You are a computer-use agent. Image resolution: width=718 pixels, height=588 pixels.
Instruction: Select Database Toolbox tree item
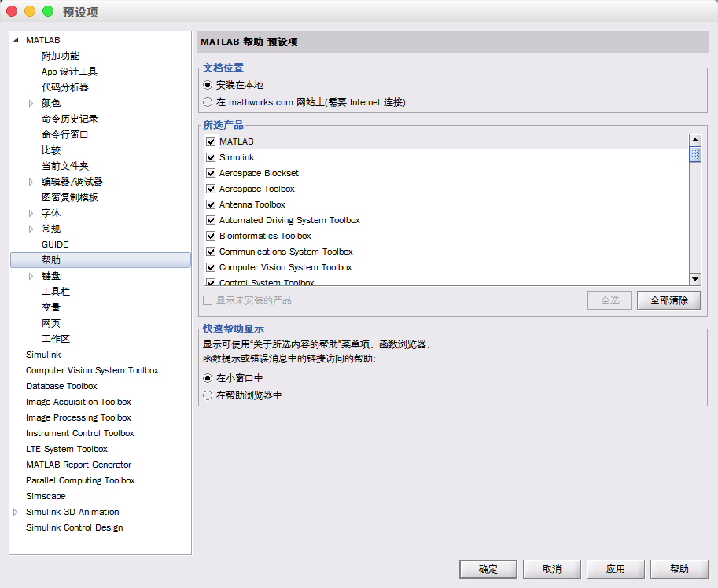(x=61, y=386)
